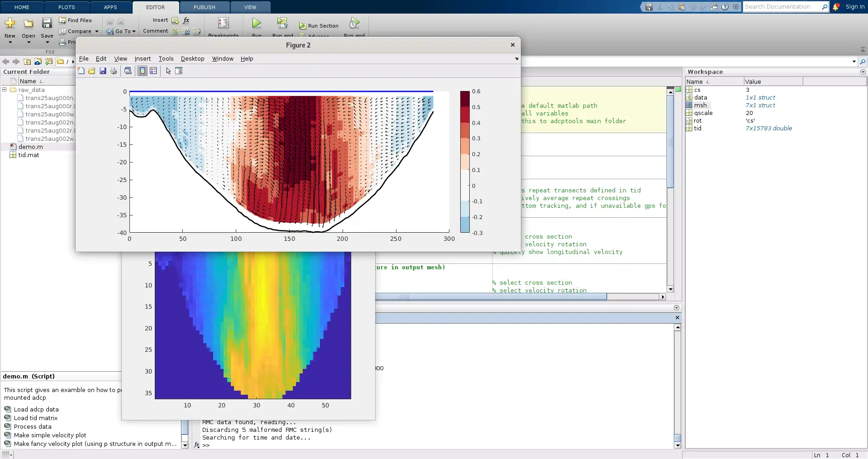
Task: Click the colorbar in Figure 2
Action: coord(465,162)
